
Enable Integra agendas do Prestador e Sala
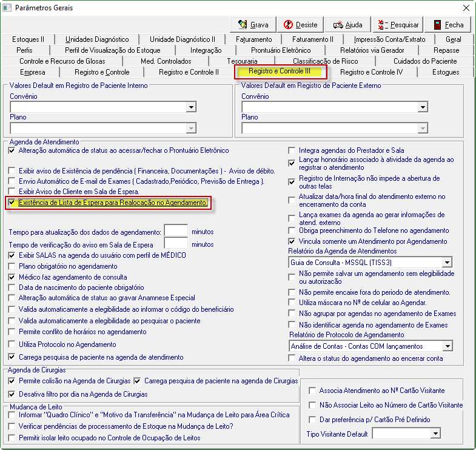point(292,150)
